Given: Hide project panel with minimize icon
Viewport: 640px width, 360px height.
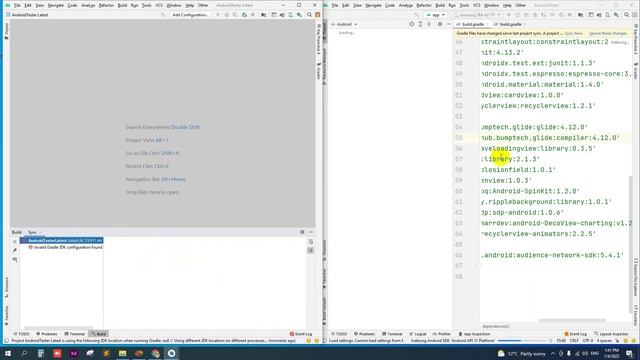Looking at the screenshot, I should pos(448,24).
